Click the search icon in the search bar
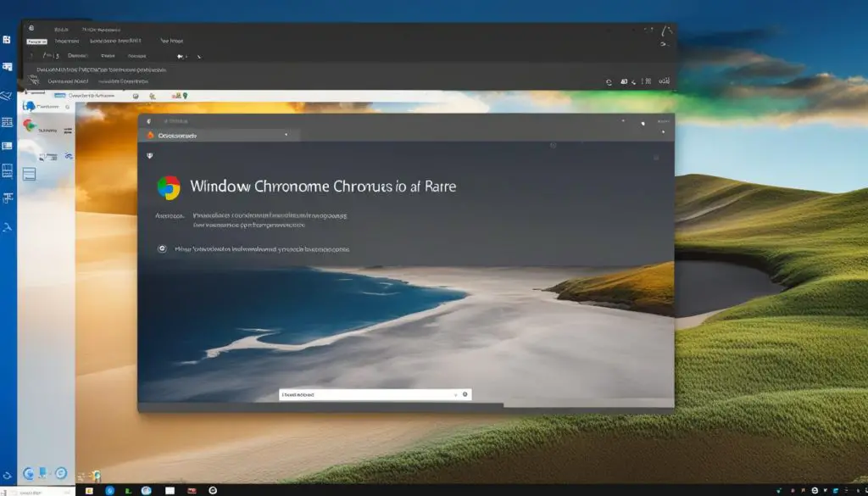Viewport: 868px width, 496px height. (465, 393)
